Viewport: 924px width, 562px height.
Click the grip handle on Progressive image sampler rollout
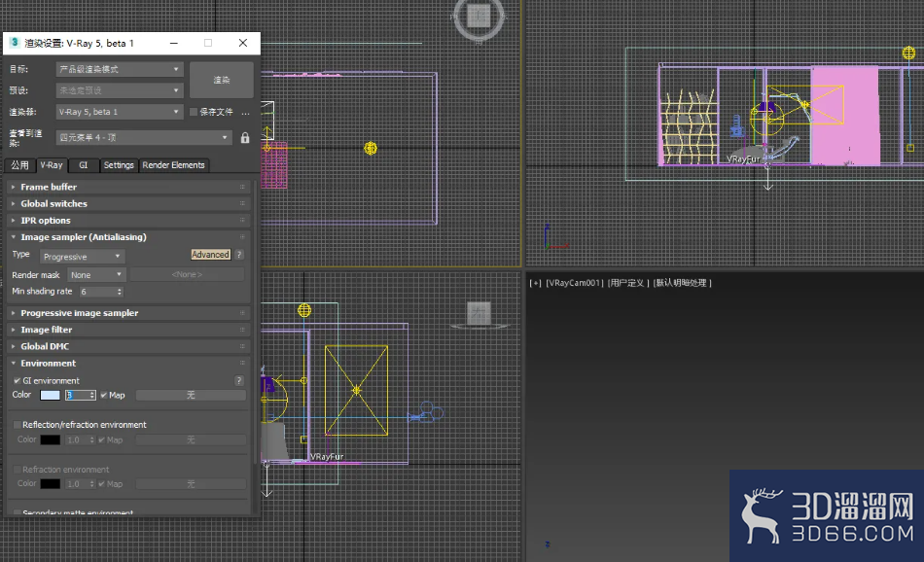coord(242,313)
